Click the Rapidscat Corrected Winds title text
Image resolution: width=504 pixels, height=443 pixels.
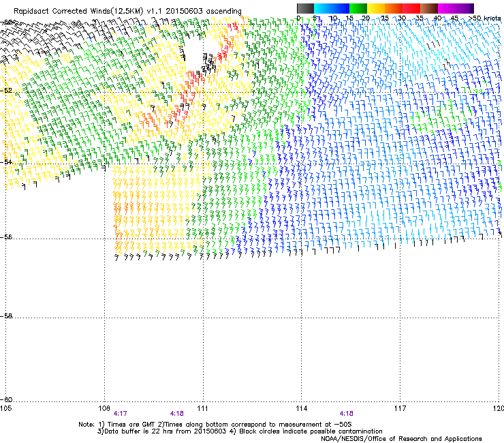tap(127, 12)
